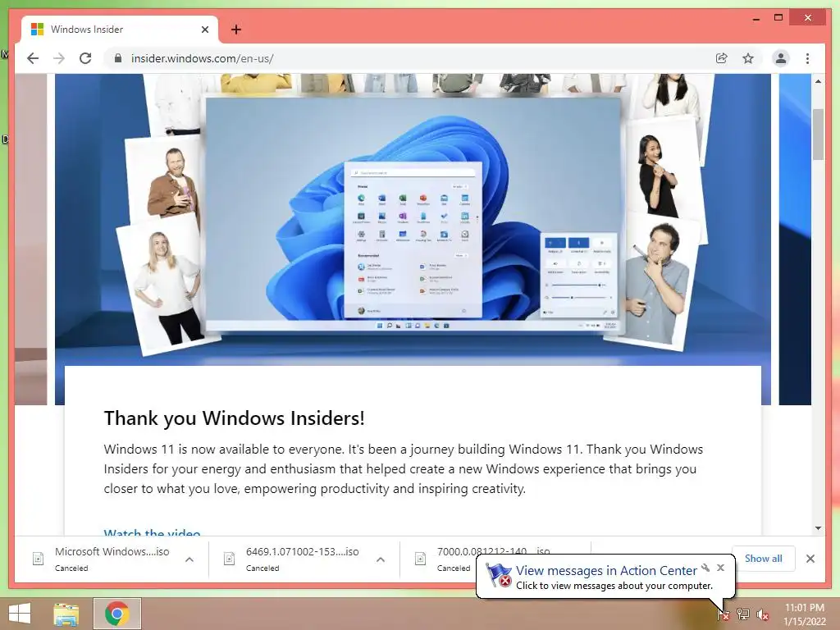Click View messages in Action Center
The height and width of the screenshot is (630, 840).
pos(606,571)
